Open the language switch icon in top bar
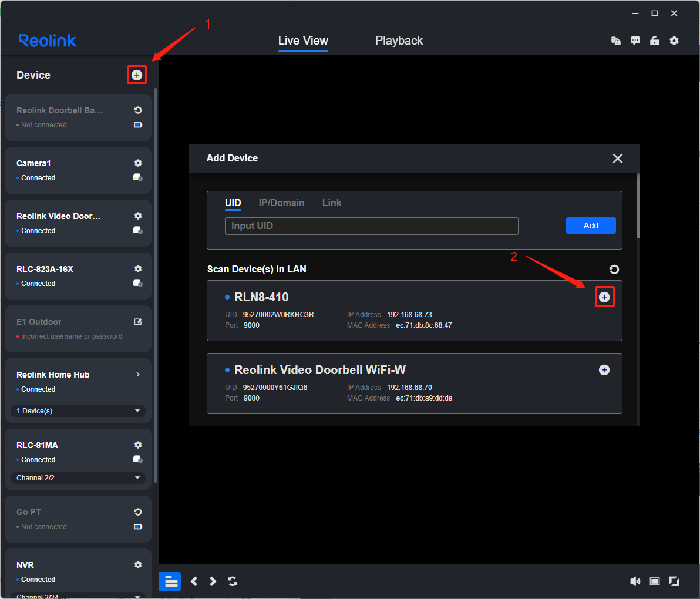This screenshot has height=599, width=700. click(616, 41)
